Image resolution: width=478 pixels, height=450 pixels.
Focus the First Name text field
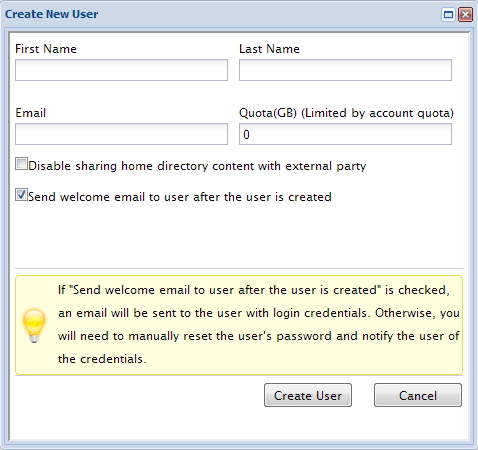click(x=121, y=70)
